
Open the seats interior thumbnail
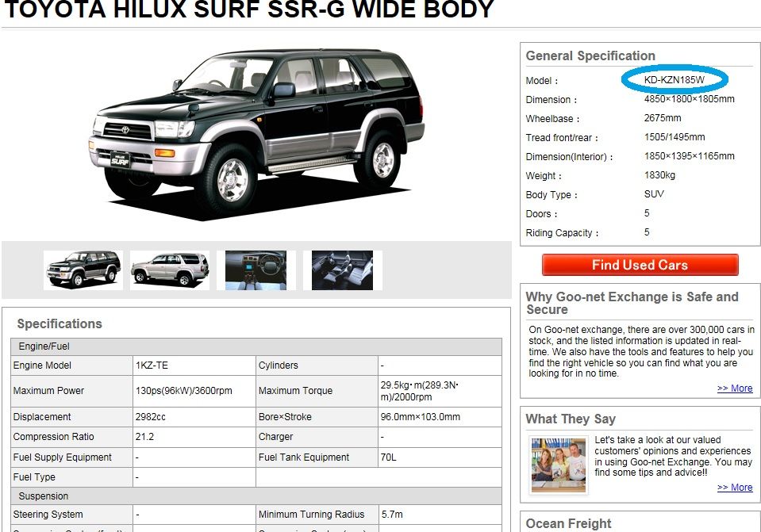342,270
